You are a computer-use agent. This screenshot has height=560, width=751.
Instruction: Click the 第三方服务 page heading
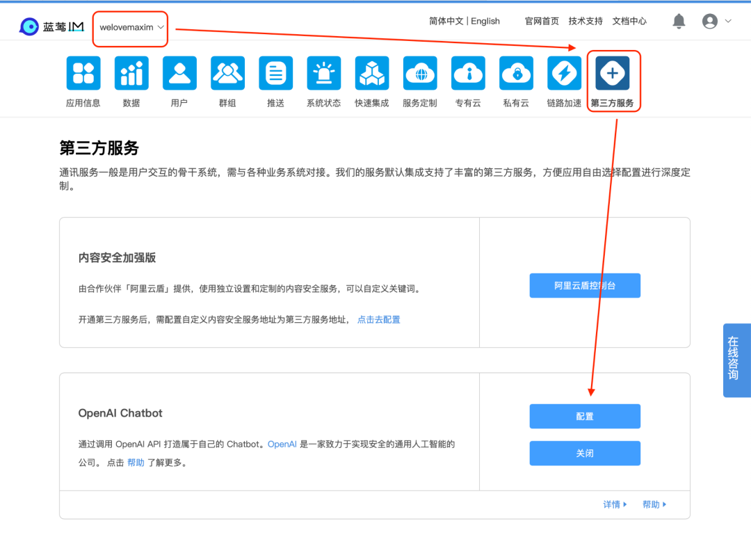tap(99, 148)
